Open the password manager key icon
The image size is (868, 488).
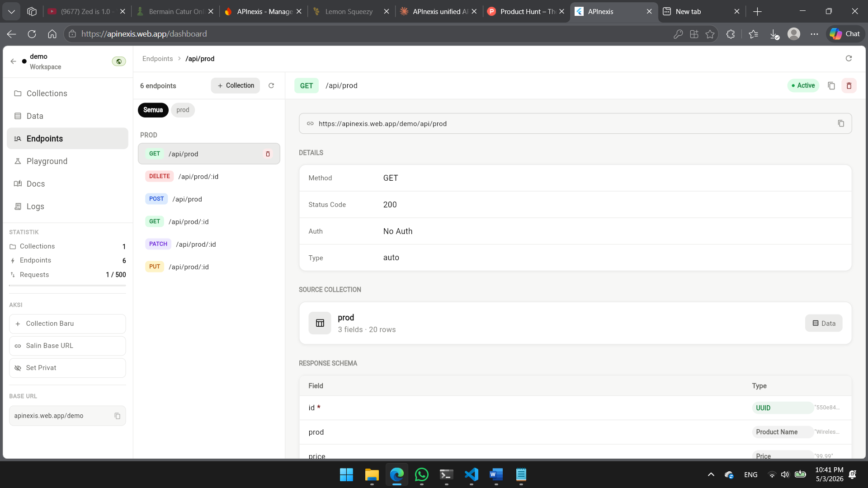point(678,34)
